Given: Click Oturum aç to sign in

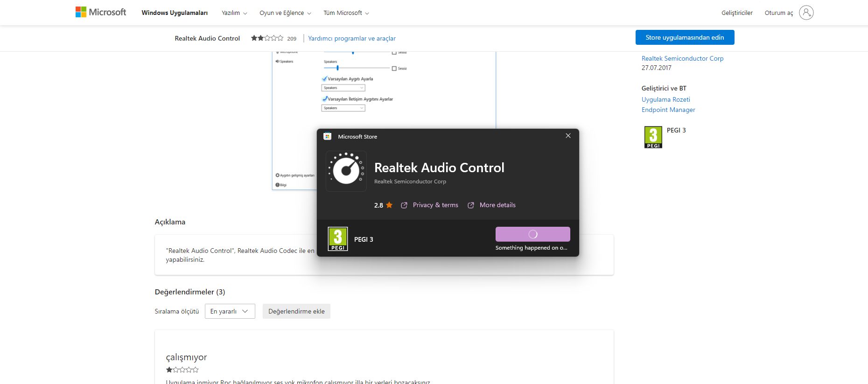Looking at the screenshot, I should [779, 13].
